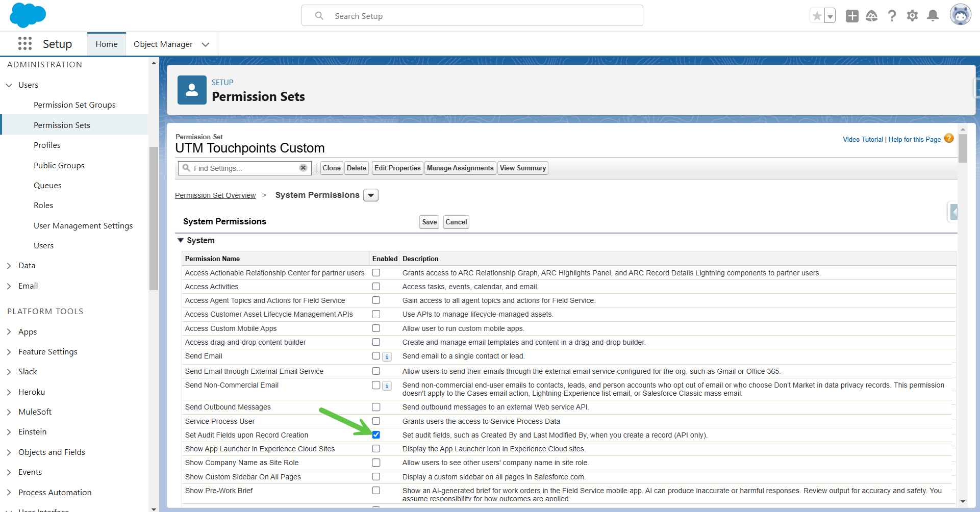Viewport: 980px width, 512px height.
Task: Switch to the Object Manager tab
Action: [163, 44]
